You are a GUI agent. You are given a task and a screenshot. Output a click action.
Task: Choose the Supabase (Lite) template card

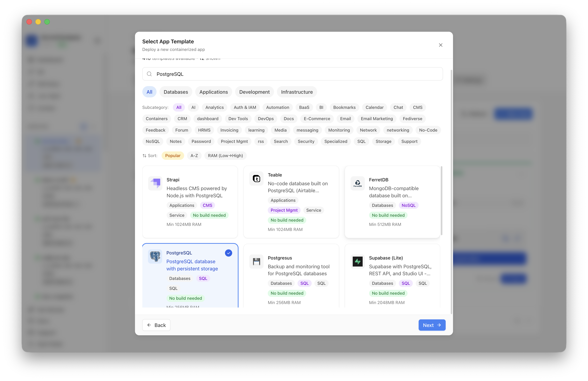(x=392, y=276)
